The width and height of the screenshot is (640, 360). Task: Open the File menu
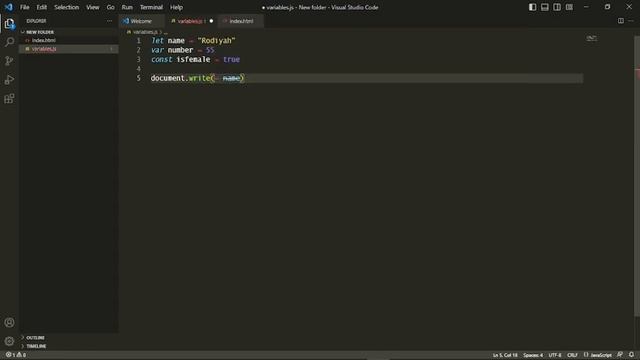point(24,7)
